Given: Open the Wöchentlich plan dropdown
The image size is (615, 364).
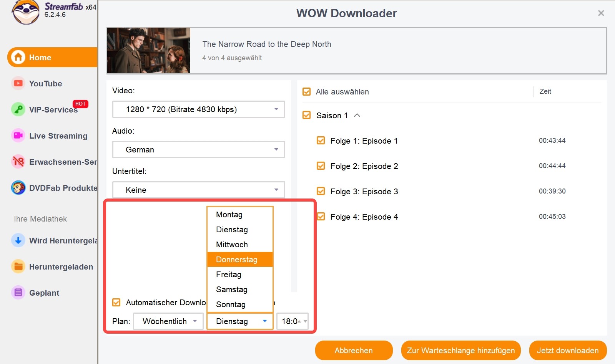Looking at the screenshot, I should pyautogui.click(x=168, y=321).
